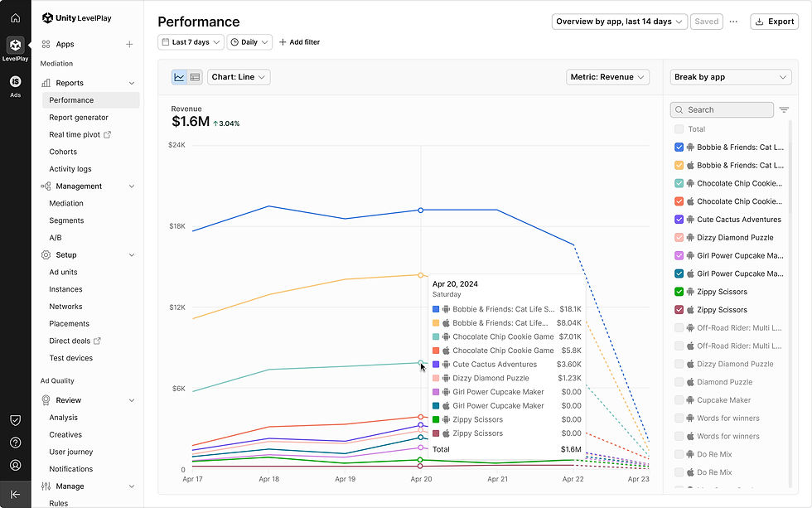Viewport: 812px width, 508px height.
Task: Open Ad units under Setup
Action: [63, 273]
